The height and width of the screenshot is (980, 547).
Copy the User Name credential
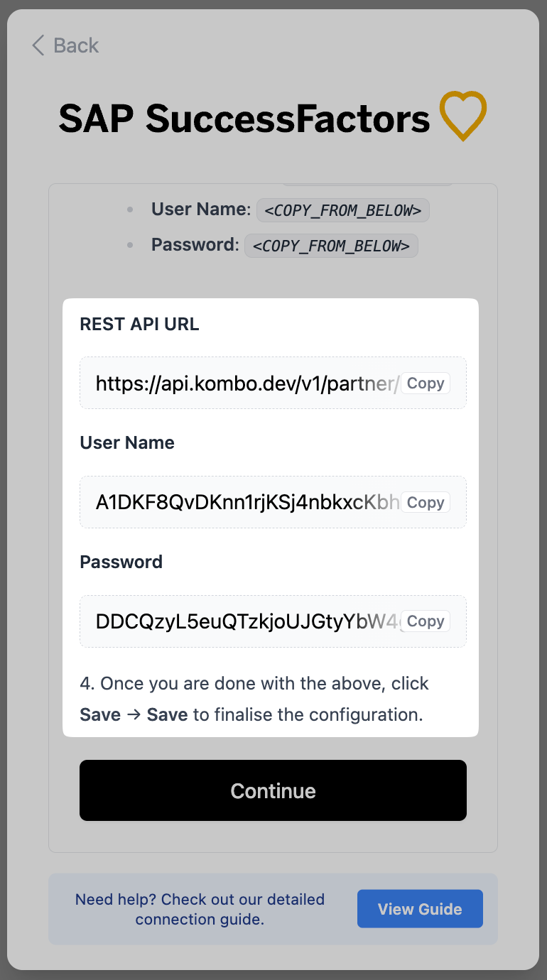pyautogui.click(x=426, y=503)
